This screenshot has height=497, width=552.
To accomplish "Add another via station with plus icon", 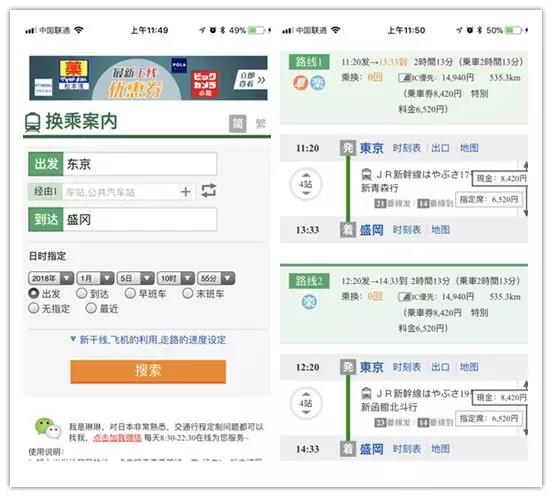I will coord(186,192).
